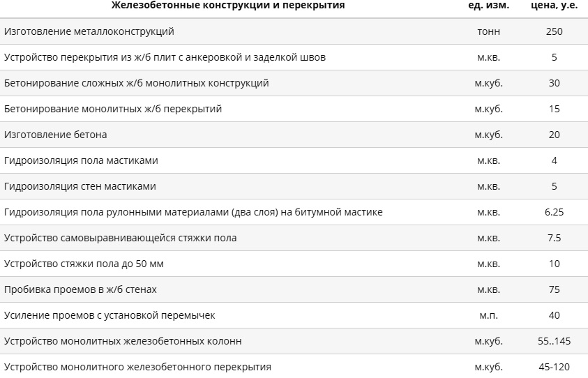
Task: Select the 'Изготовление металлоконструкций' row
Action: tap(294, 31)
